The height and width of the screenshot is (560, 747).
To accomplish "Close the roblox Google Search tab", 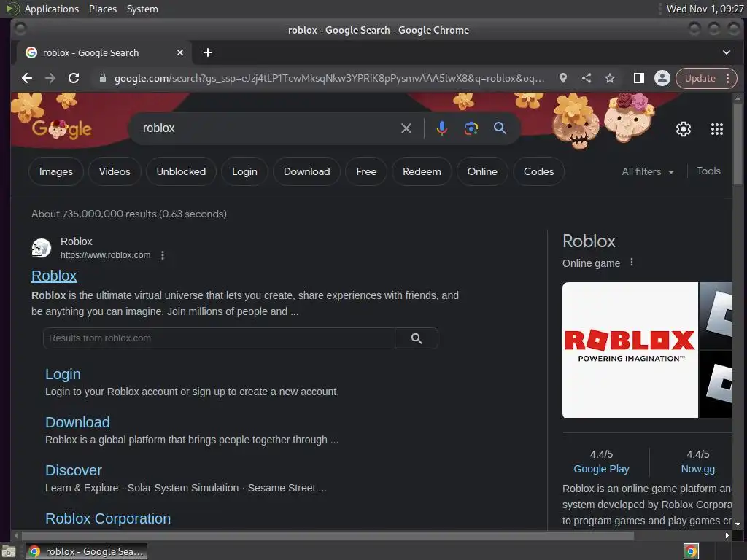I will (180, 52).
